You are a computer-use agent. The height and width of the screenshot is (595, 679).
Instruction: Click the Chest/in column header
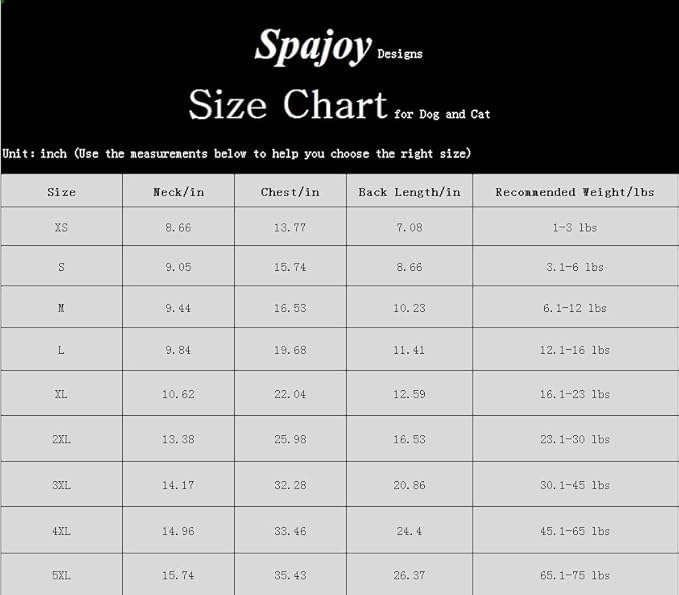tap(290, 192)
